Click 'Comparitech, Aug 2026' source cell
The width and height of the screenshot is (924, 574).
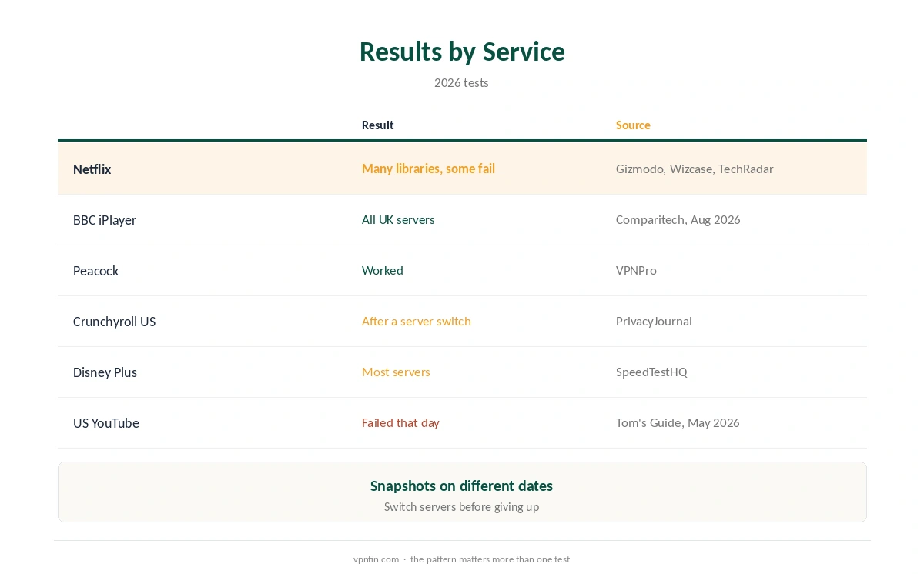coord(678,219)
